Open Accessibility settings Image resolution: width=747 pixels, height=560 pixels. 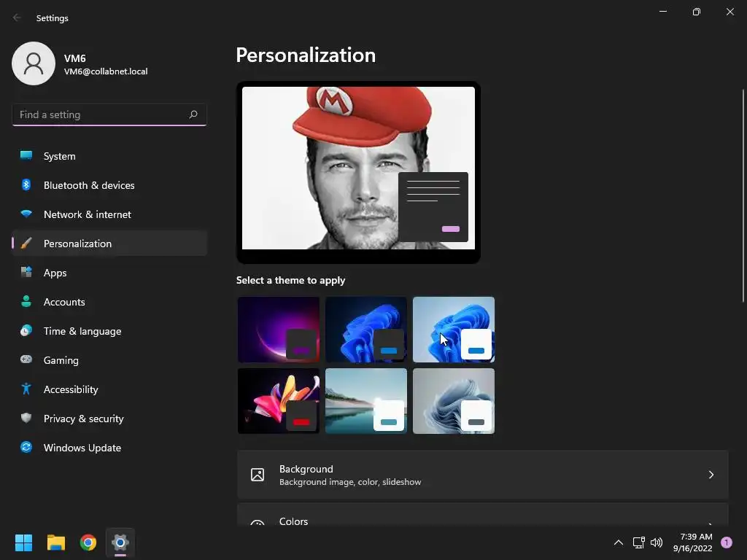pyautogui.click(x=109, y=389)
